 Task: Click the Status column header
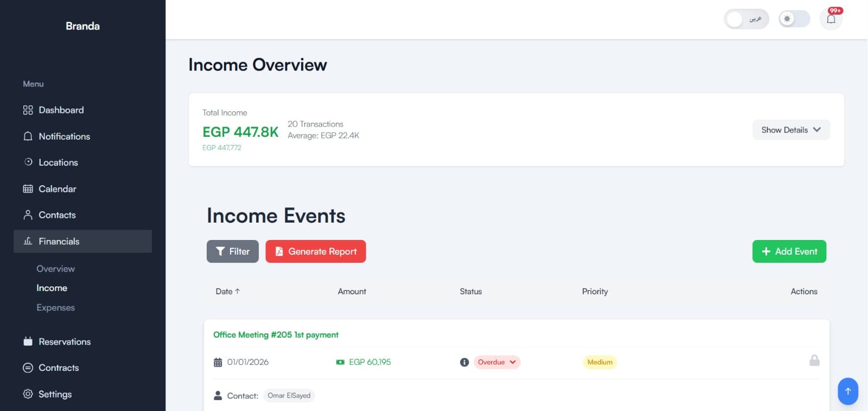(471, 292)
